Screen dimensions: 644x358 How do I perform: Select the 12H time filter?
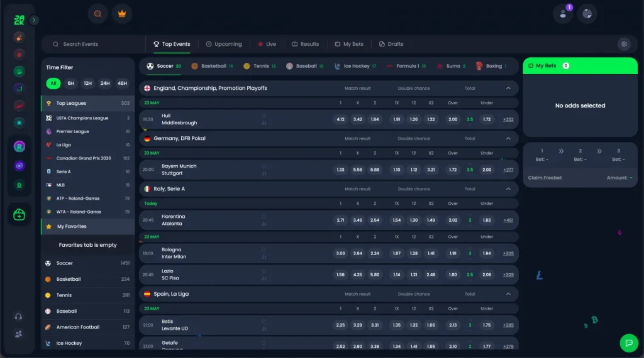coord(88,84)
